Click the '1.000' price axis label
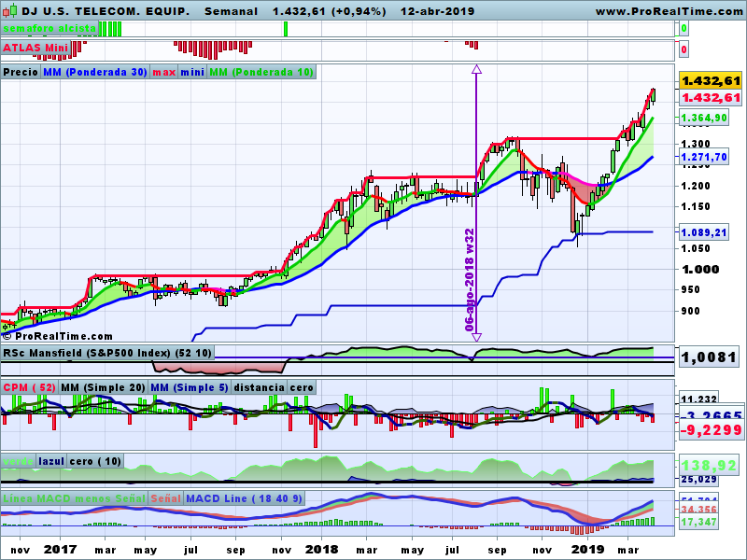 click(x=700, y=270)
